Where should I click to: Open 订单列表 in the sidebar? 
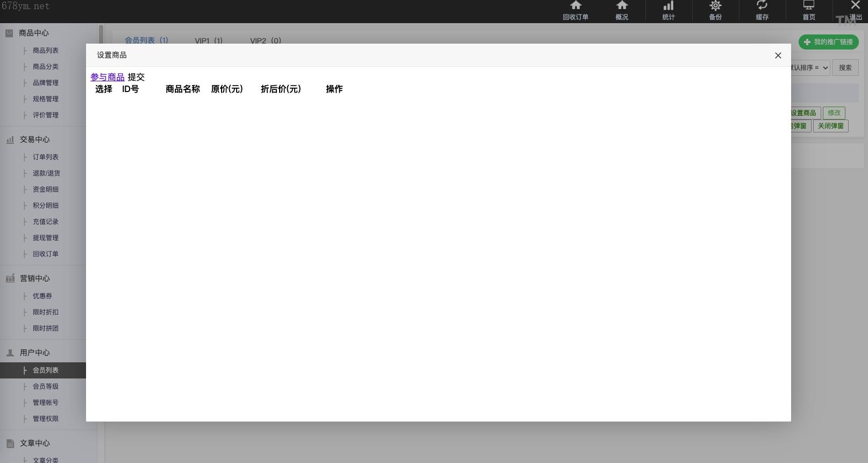pos(46,157)
